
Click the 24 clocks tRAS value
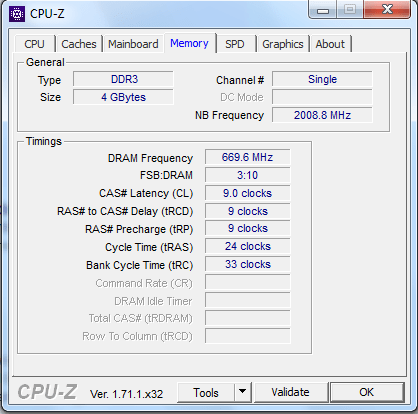click(247, 247)
